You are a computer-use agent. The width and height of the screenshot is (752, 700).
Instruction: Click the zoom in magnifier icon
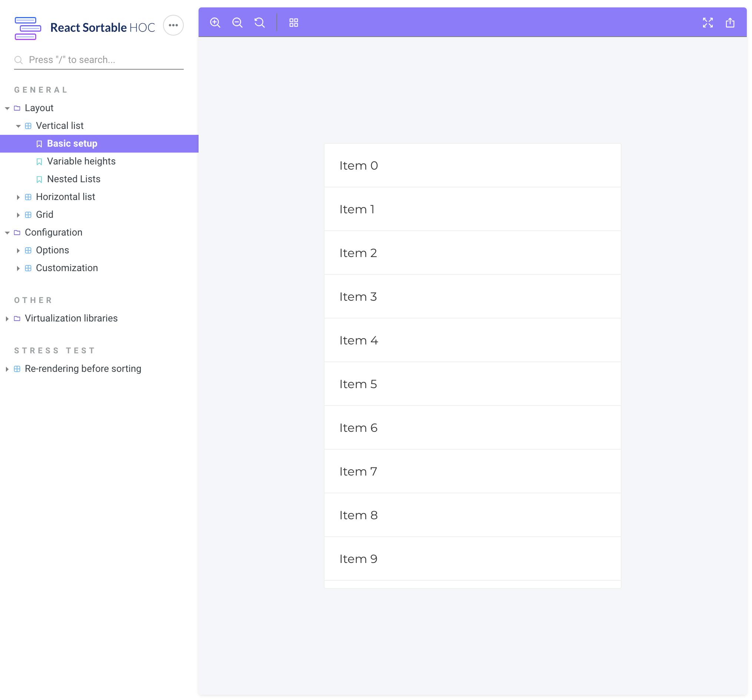[215, 23]
